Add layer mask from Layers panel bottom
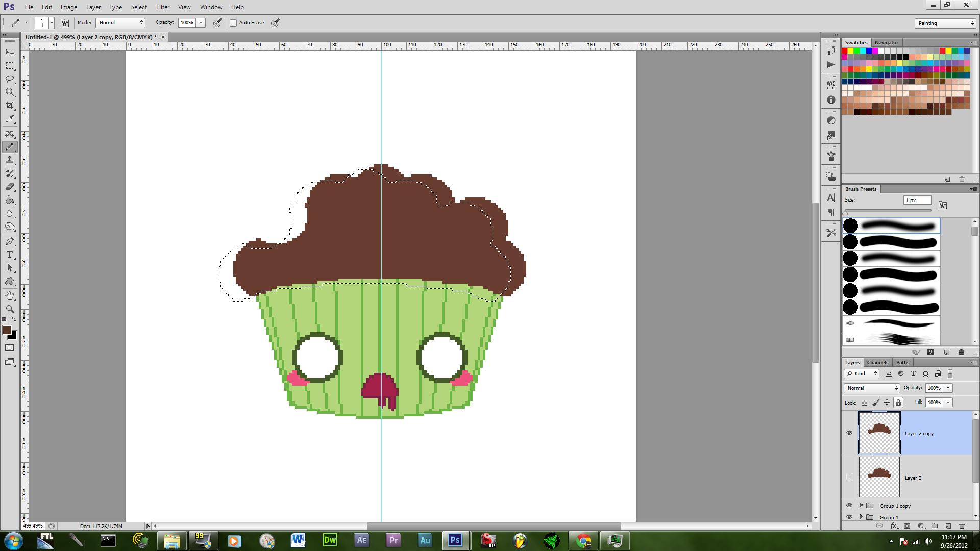The image size is (980, 551). 907,525
